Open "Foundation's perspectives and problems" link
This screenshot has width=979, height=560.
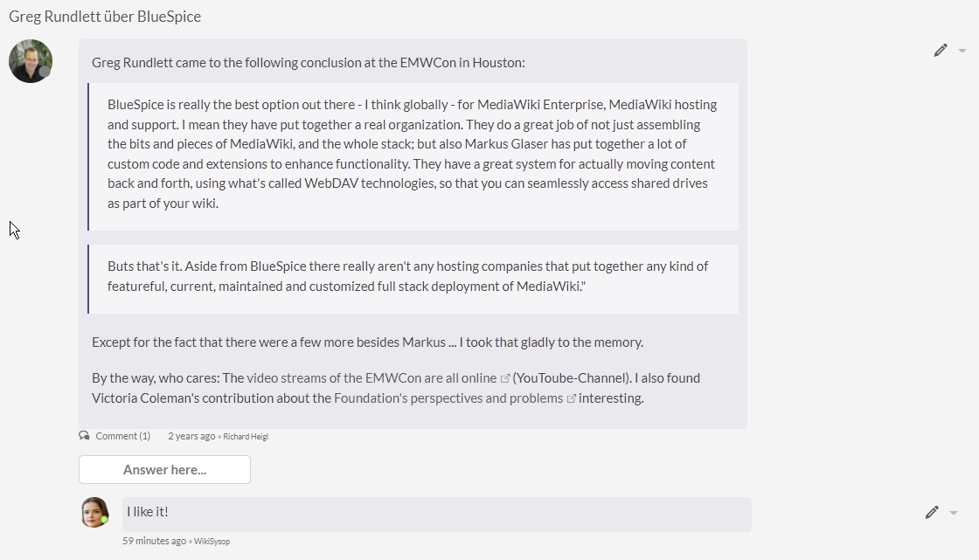pos(449,398)
